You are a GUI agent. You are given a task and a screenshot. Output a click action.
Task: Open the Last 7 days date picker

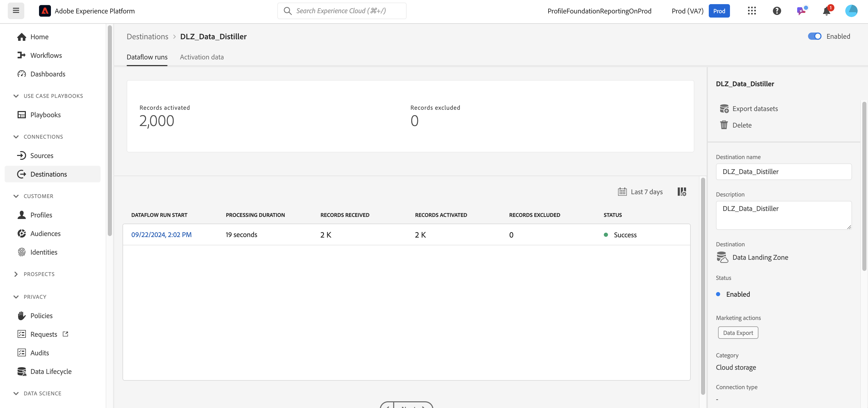tap(640, 192)
